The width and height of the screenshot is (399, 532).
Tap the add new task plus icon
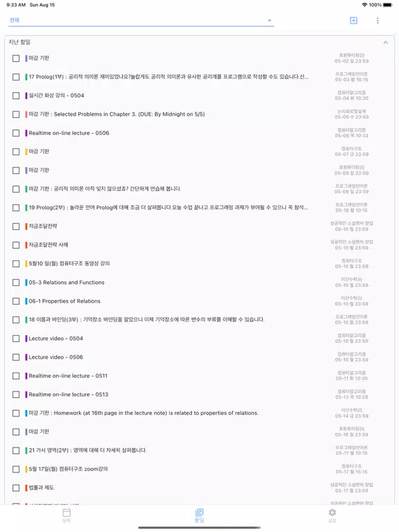[x=353, y=20]
